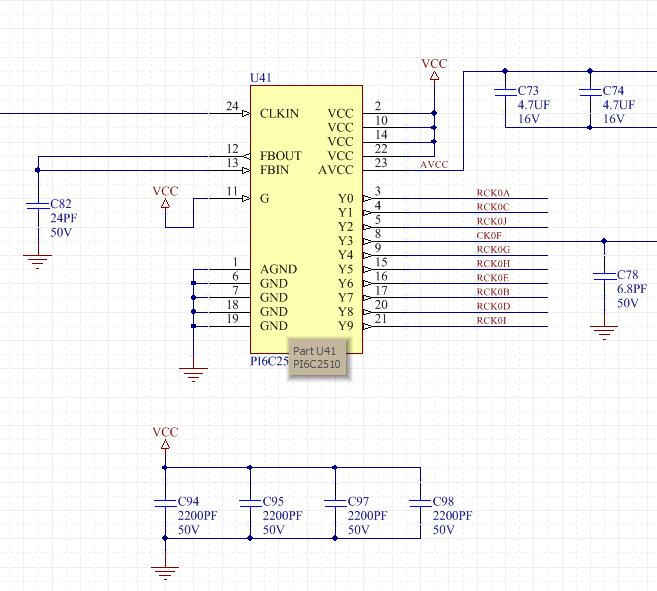The width and height of the screenshot is (657, 591).
Task: Select capacitor C98 symbol
Action: click(x=420, y=503)
